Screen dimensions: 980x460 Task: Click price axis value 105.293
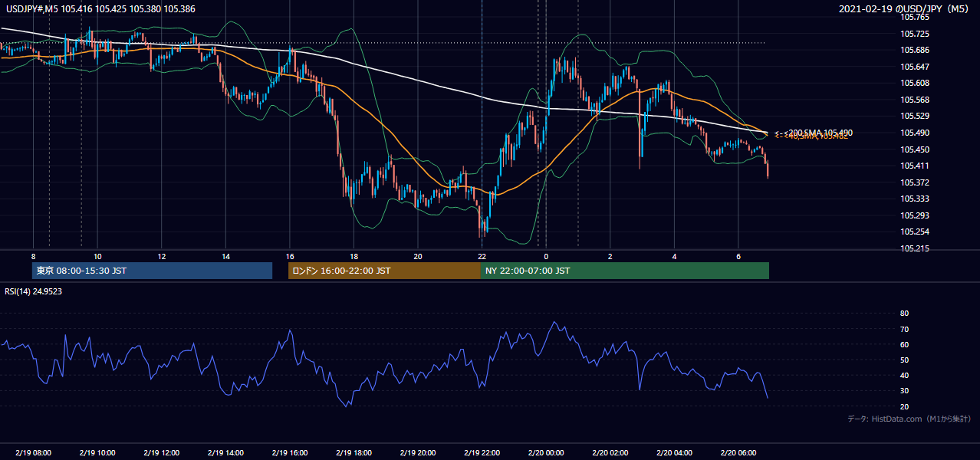[916, 215]
